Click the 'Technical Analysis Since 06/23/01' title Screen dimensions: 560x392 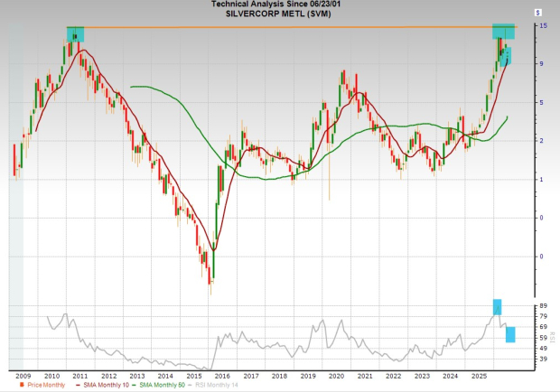pos(278,4)
